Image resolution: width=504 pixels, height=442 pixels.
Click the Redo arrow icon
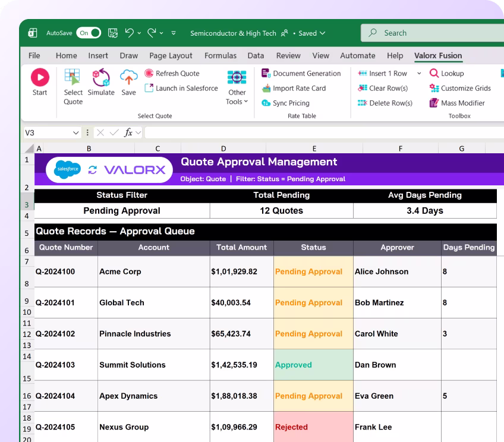(152, 33)
